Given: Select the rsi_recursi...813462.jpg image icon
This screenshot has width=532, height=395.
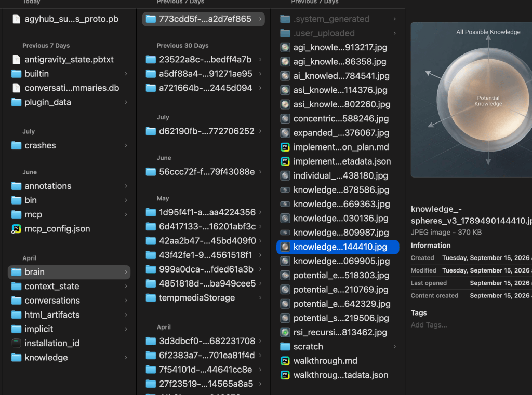Looking at the screenshot, I should [285, 332].
